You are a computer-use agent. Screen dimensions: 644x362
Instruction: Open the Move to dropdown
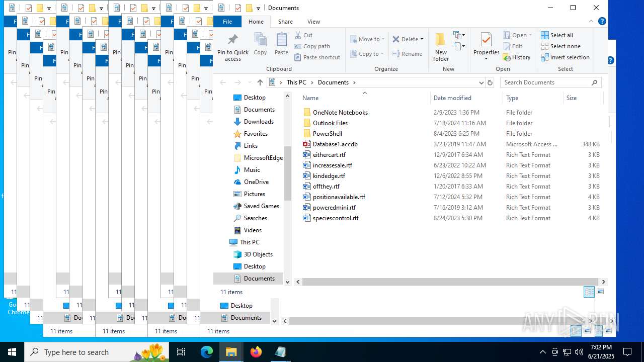pos(367,39)
